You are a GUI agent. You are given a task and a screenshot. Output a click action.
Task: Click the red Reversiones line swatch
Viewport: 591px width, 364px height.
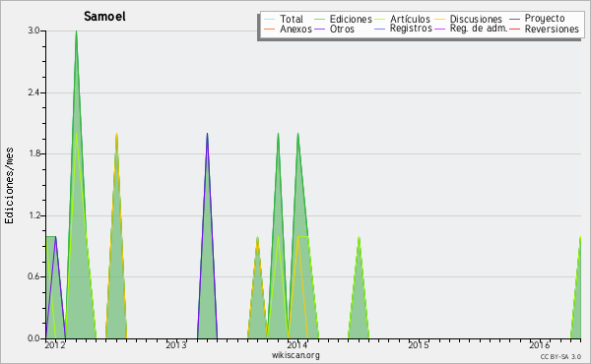pyautogui.click(x=514, y=29)
